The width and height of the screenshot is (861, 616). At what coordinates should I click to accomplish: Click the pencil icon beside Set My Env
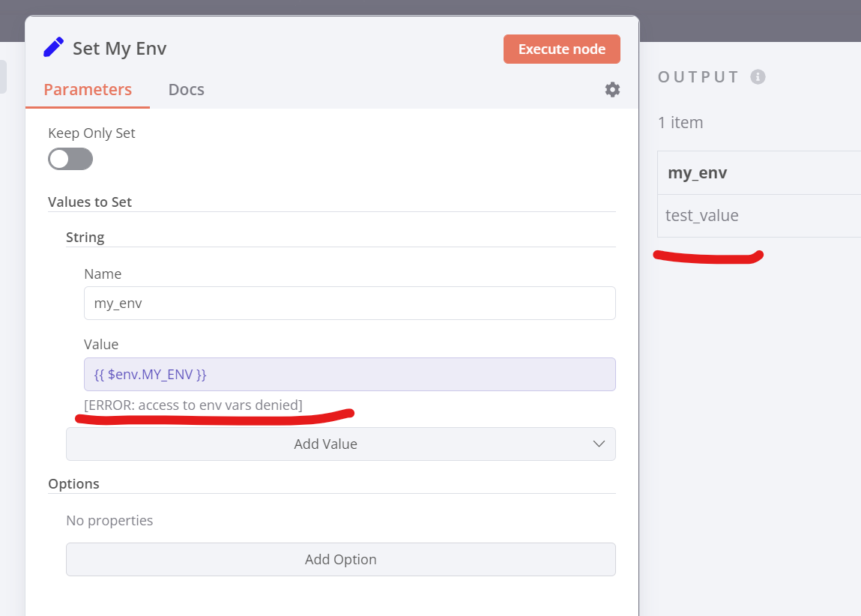pyautogui.click(x=54, y=48)
